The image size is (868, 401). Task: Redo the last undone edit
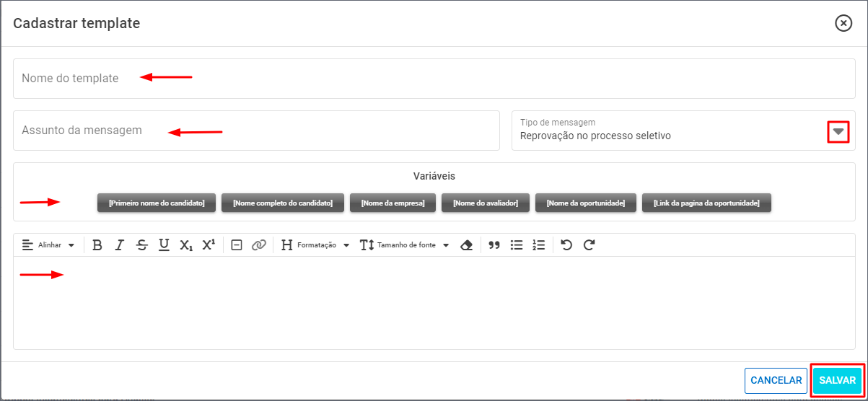coord(589,245)
